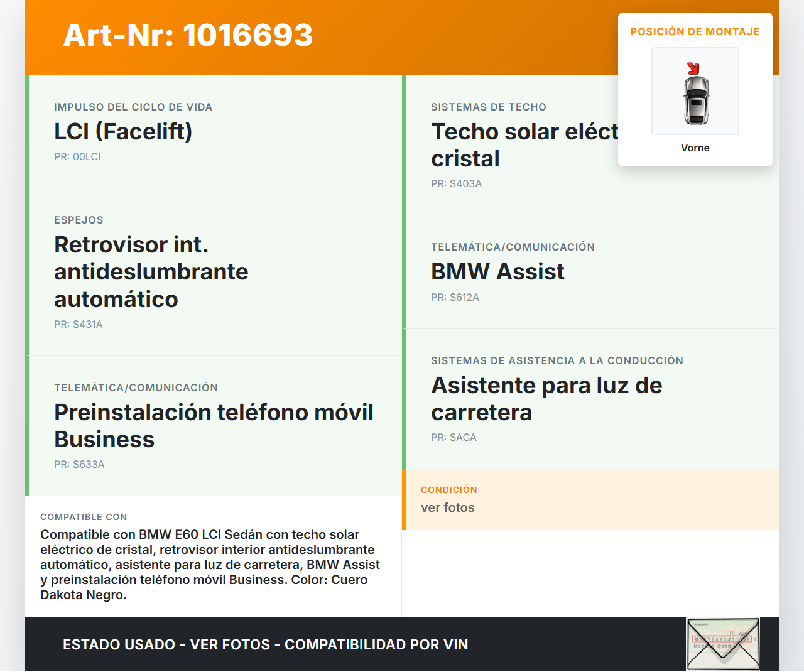
Task: Click the PR: 00LCI code
Action: [x=77, y=156]
